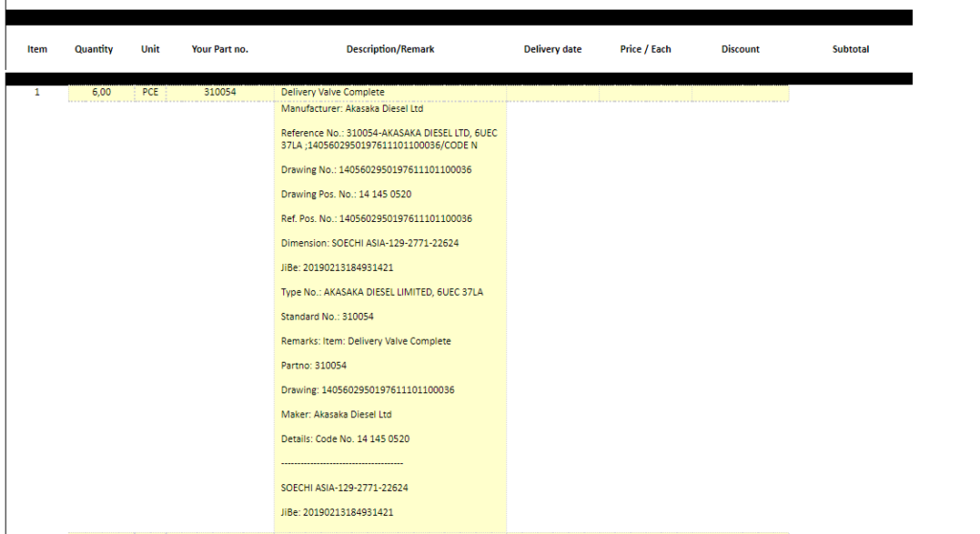Click the Item column header
The image size is (980, 534).
pos(37,50)
